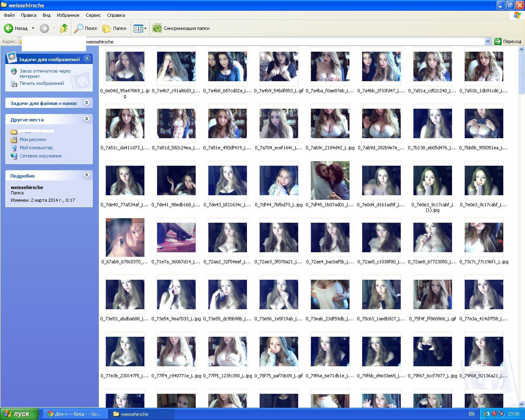The height and width of the screenshot is (420, 525).
Task: Click the Синхронизация папки sync icon
Action: pos(157,28)
